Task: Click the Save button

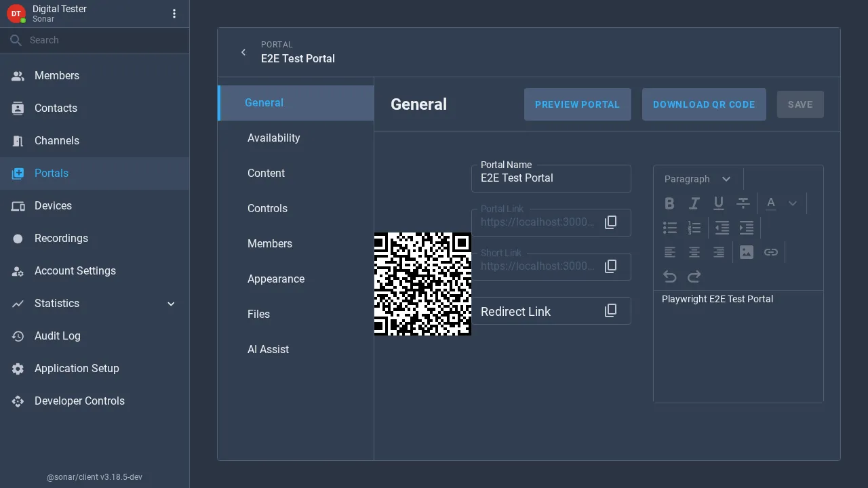Action: (800, 104)
